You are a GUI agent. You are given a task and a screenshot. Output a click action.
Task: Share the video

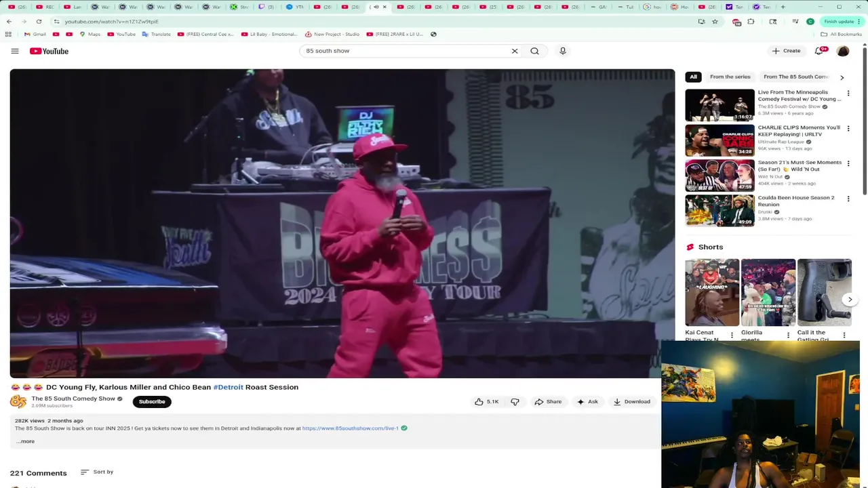tap(548, 402)
